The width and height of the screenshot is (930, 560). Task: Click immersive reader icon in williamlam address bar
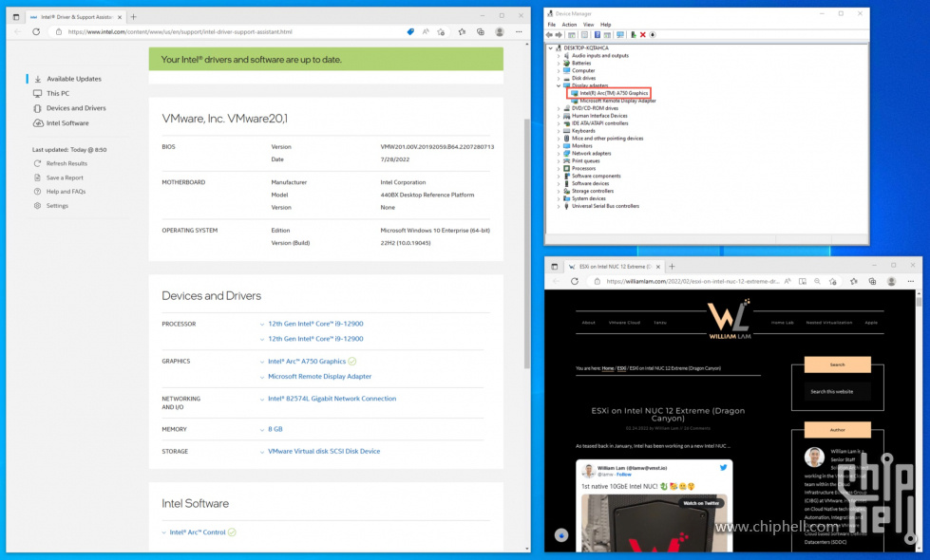coord(803,282)
